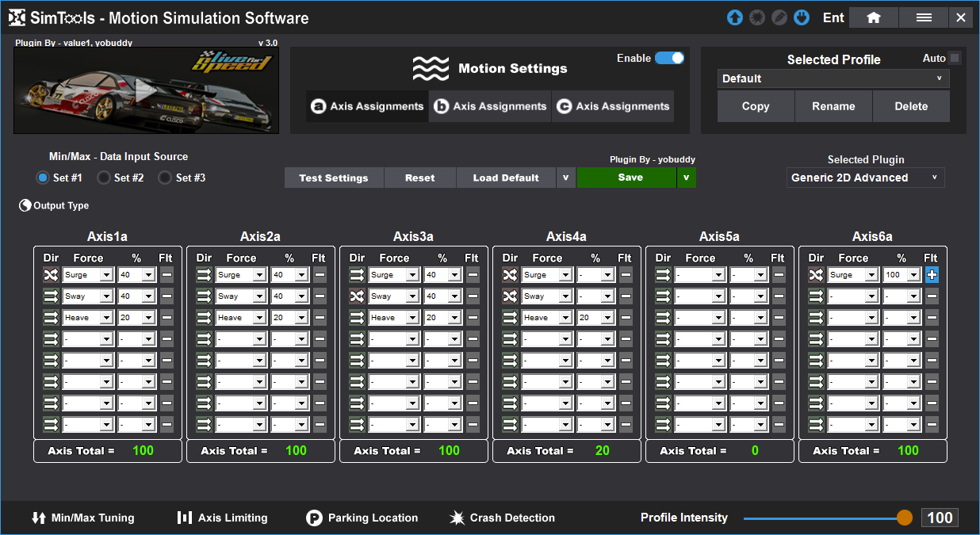Expand the Selected Profile Default dropdown
Viewport: 980px width, 535px height.
pyautogui.click(x=833, y=78)
